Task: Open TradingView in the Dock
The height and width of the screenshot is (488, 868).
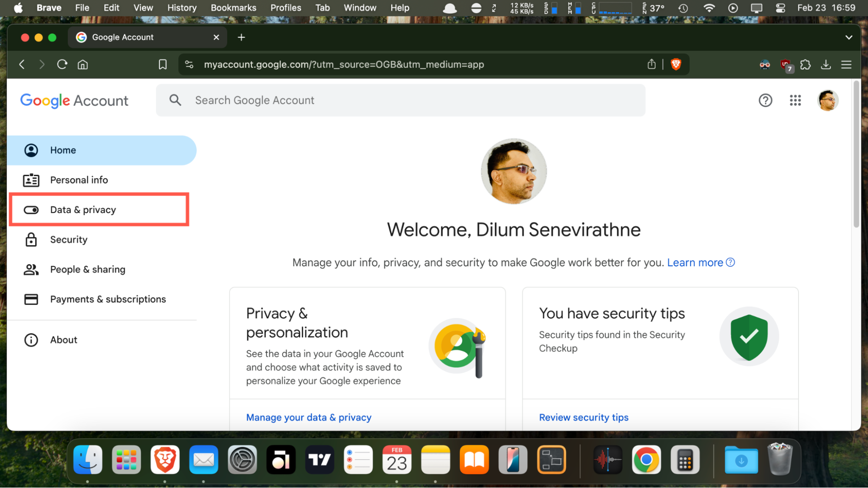Action: (320, 460)
